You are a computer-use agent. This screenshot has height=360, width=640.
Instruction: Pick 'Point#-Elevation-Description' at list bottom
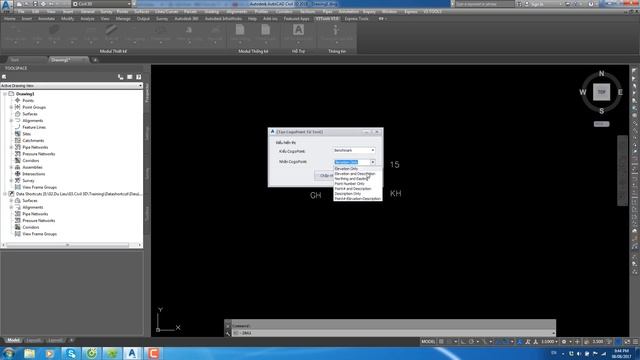coord(358,198)
